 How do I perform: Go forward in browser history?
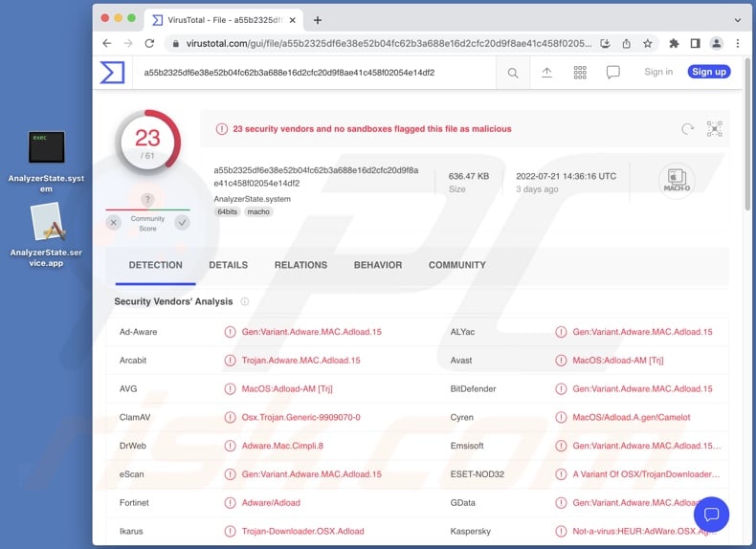(x=128, y=43)
